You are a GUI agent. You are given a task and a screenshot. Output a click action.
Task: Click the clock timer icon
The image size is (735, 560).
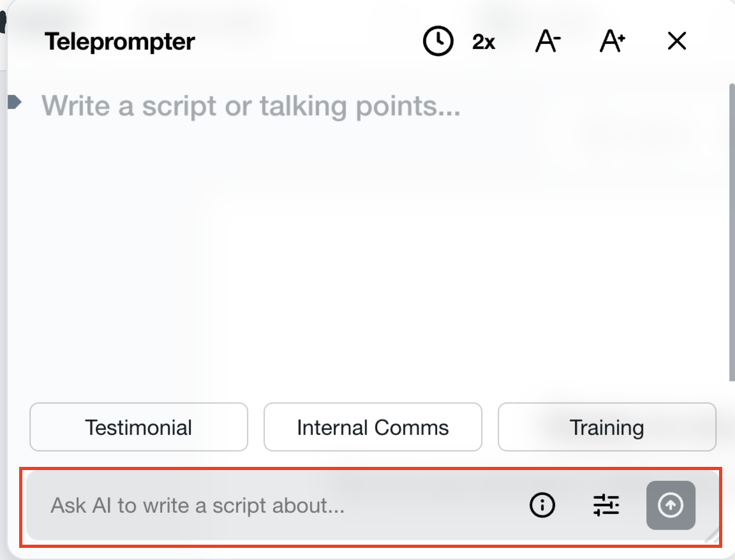tap(438, 41)
